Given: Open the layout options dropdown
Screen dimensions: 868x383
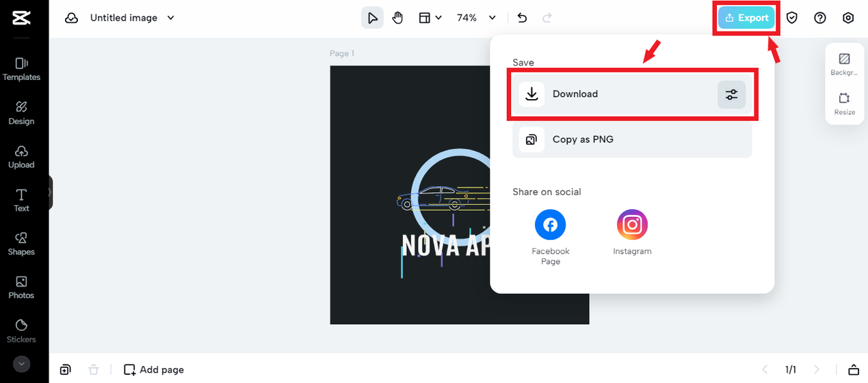Looking at the screenshot, I should click(x=430, y=18).
